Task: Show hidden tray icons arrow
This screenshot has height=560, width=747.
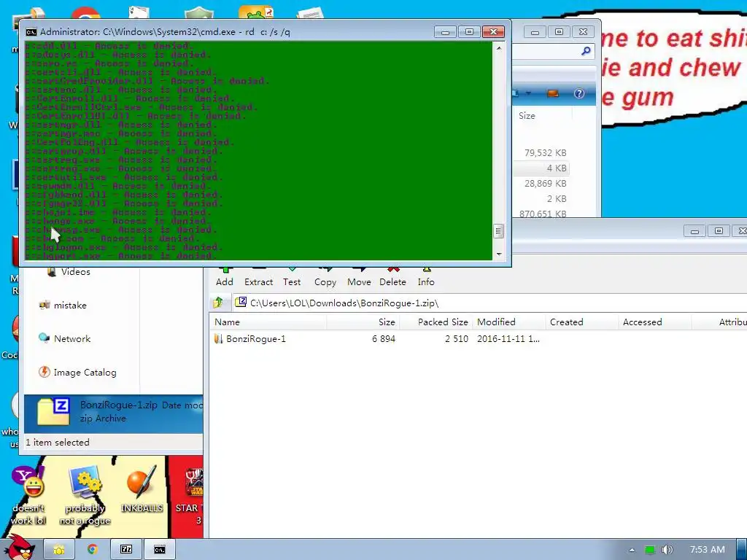Action: click(x=632, y=550)
